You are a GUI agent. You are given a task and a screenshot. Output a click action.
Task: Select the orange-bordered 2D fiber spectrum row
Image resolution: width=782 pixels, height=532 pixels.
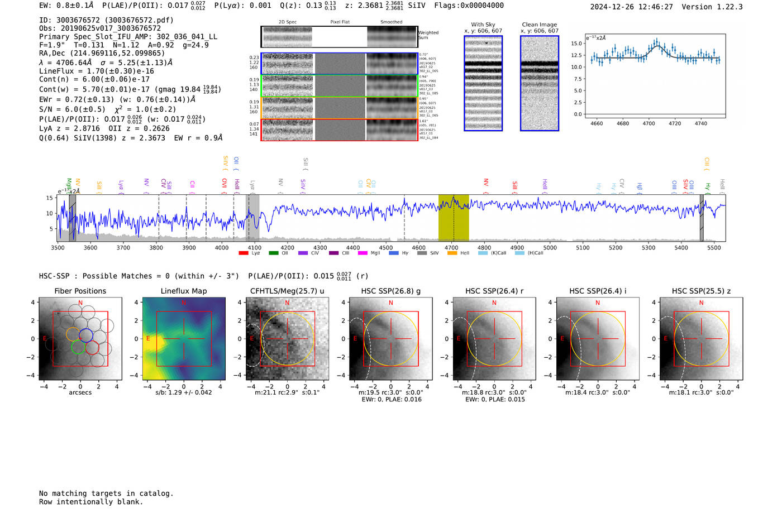[x=340, y=108]
